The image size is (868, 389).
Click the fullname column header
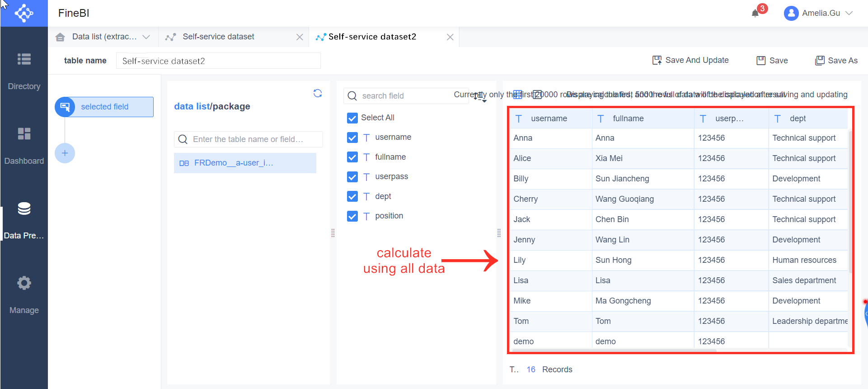tap(643, 119)
